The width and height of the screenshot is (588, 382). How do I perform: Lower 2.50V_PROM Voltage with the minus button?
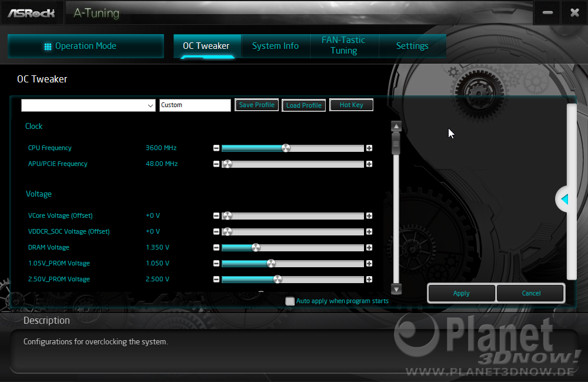tap(216, 279)
